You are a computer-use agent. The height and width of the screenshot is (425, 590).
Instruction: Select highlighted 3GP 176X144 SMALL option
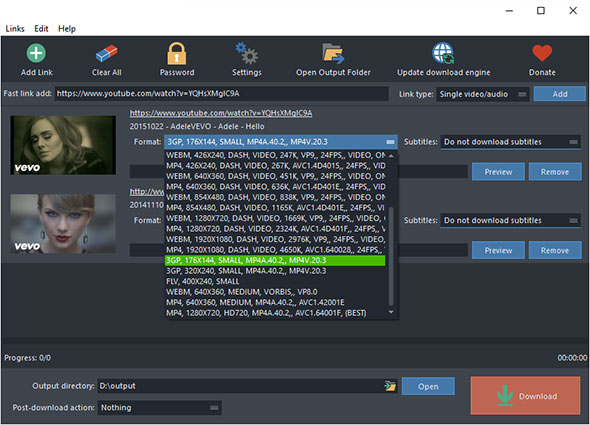point(275,260)
